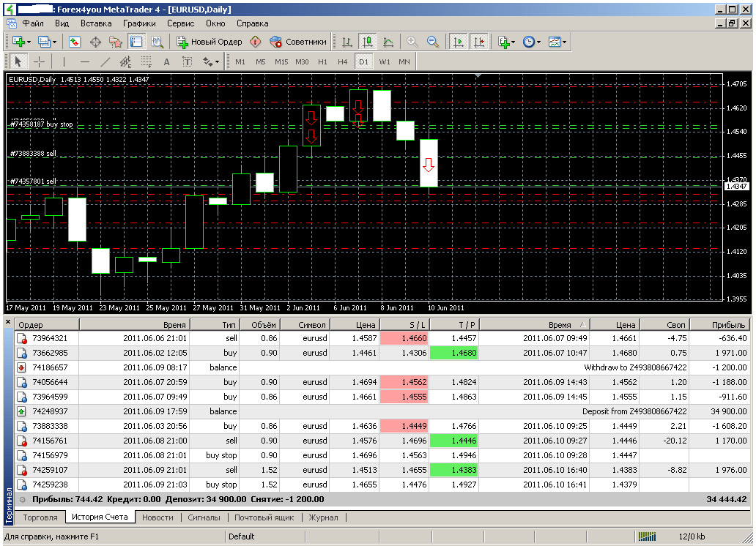Toggle chart auto scroll

tap(459, 42)
